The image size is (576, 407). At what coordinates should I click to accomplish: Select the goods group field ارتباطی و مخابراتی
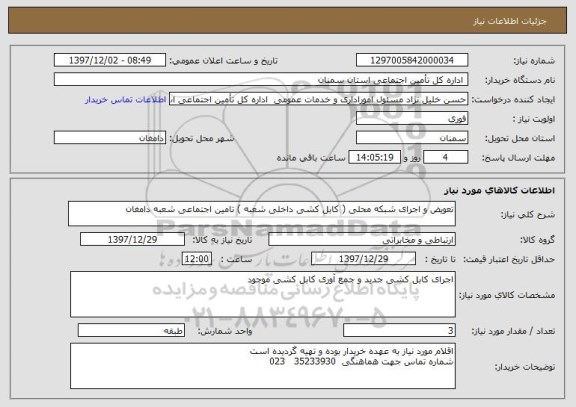click(362, 240)
